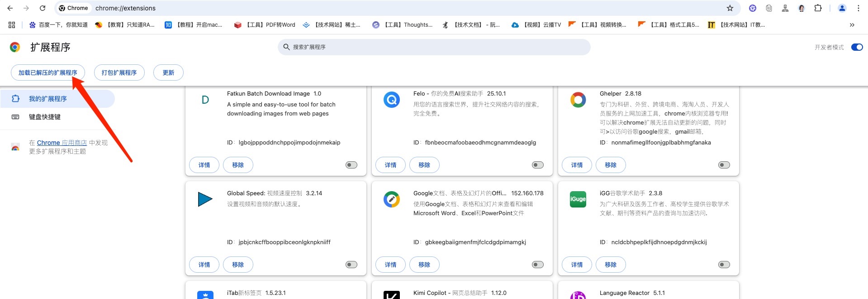Image resolution: width=868 pixels, height=299 pixels.
Task: Open 详情 for Global Speed
Action: pyautogui.click(x=204, y=265)
